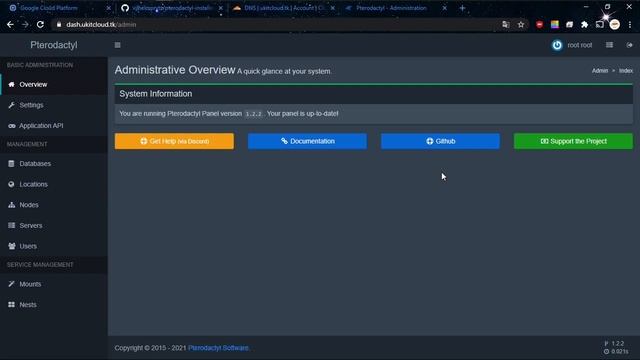640x360 pixels.
Task: Go forward with the browser forward arrow
Action: [25, 24]
